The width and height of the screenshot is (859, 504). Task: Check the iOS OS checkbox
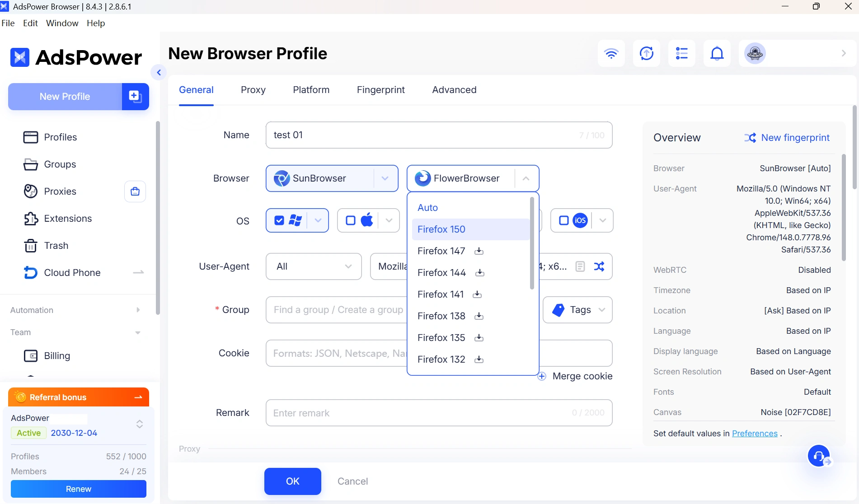(x=564, y=220)
